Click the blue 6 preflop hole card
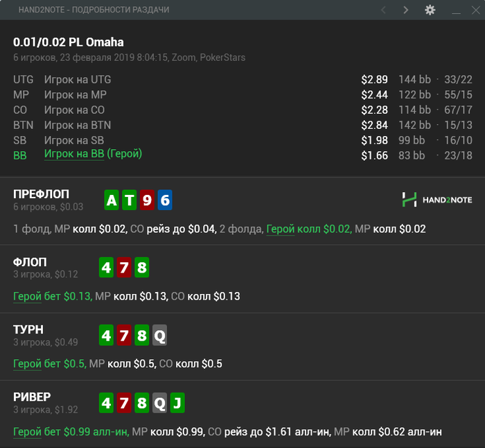 click(x=165, y=200)
